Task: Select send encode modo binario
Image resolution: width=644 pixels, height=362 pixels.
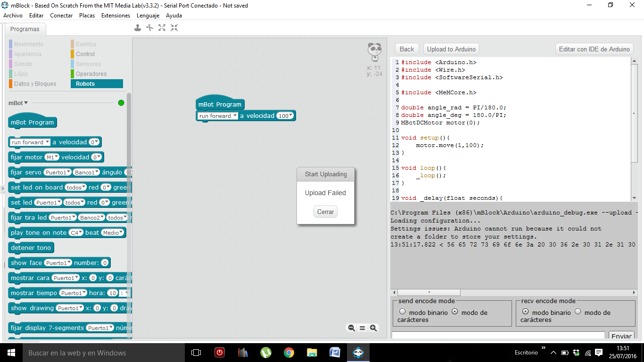Action: 402,312
